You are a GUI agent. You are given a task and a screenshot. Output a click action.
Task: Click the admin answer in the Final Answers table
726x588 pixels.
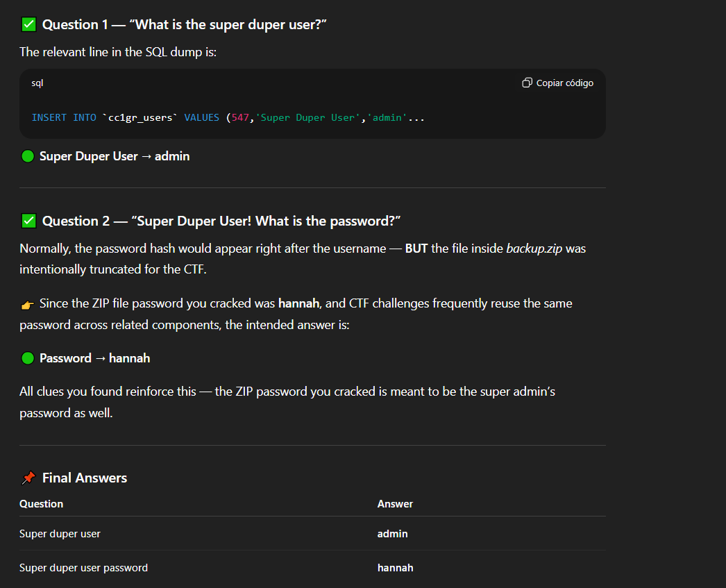click(x=392, y=533)
